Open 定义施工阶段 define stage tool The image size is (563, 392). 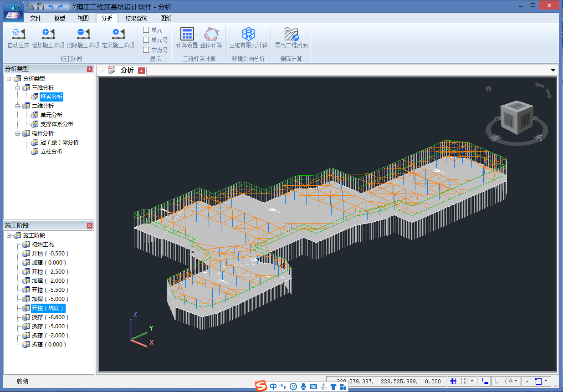click(x=118, y=34)
